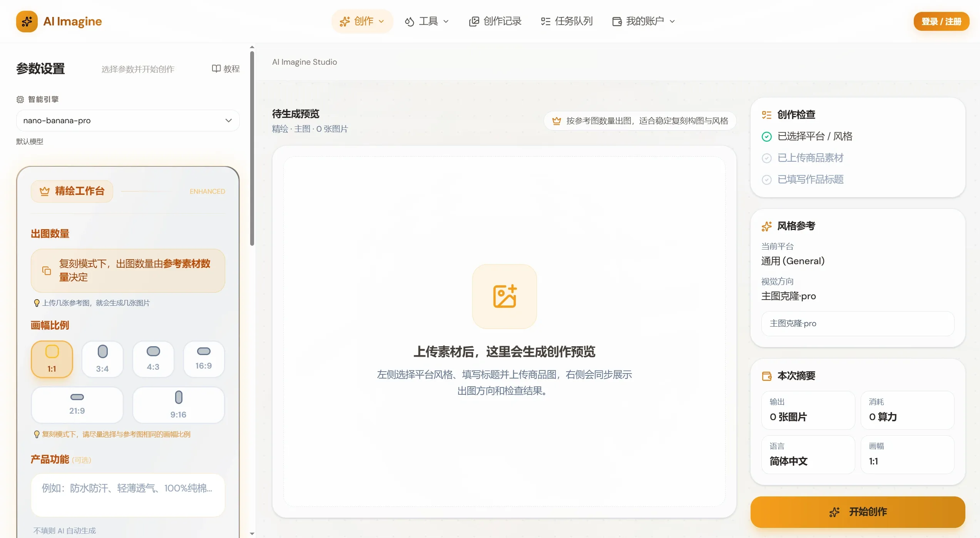Click the add-image icon in preview area

504,296
